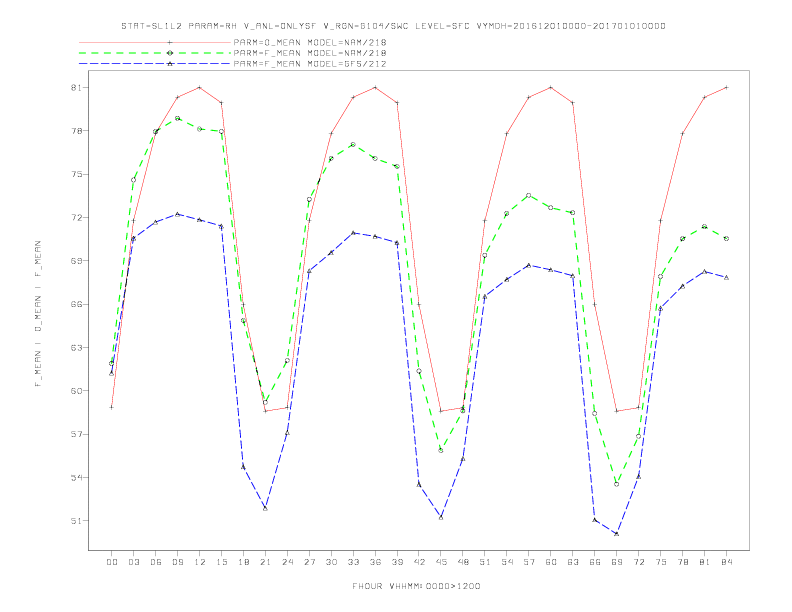Click the x-axis tick label 60
Image resolution: width=792 pixels, height=612 pixels.
click(x=551, y=562)
